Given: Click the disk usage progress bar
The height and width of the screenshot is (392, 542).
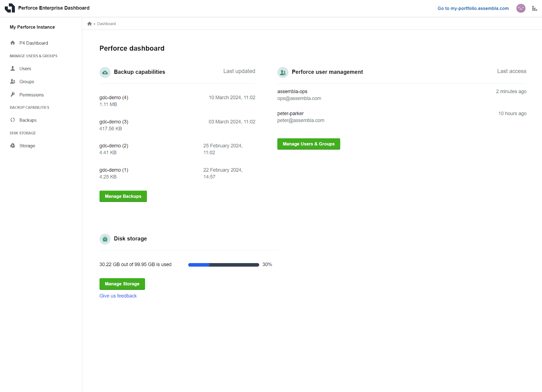Looking at the screenshot, I should pos(224,265).
